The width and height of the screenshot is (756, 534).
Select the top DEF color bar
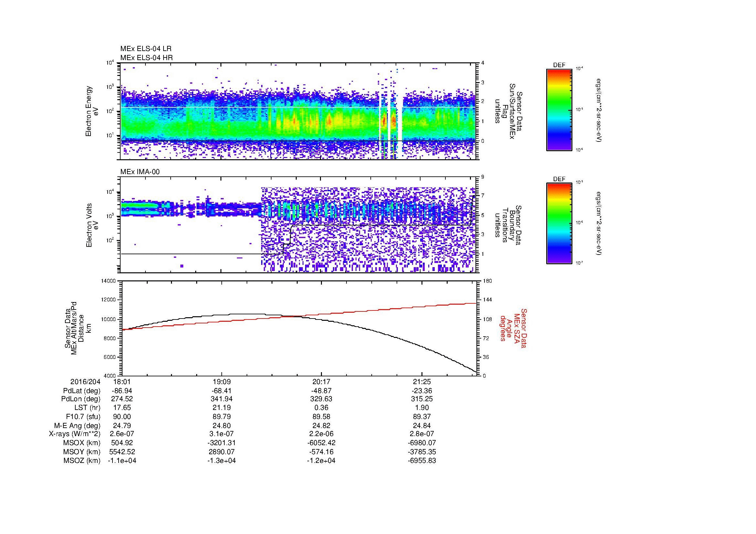pyautogui.click(x=559, y=110)
